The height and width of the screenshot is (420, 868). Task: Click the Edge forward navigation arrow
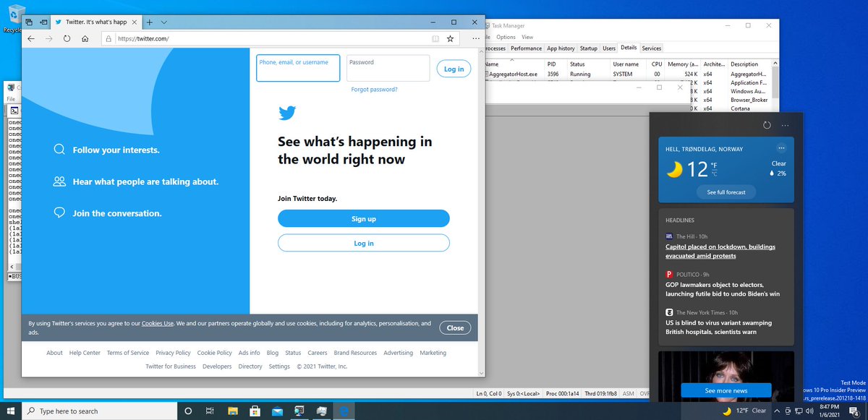point(49,38)
